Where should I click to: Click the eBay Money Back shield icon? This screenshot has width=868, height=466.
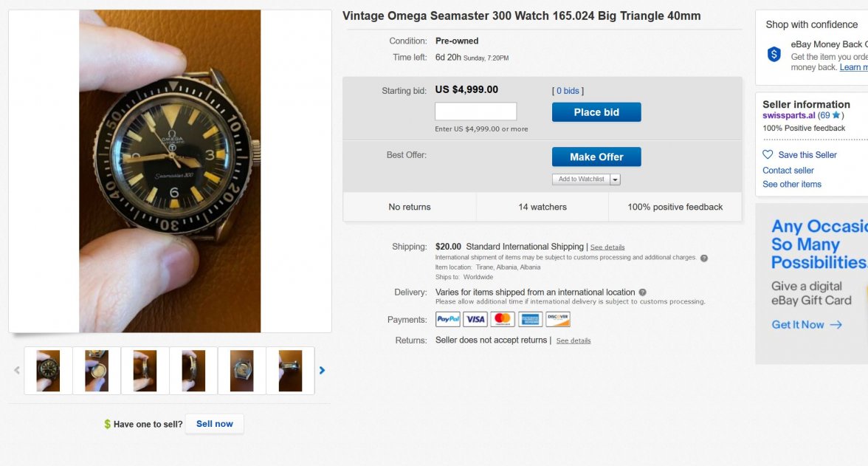pos(774,54)
